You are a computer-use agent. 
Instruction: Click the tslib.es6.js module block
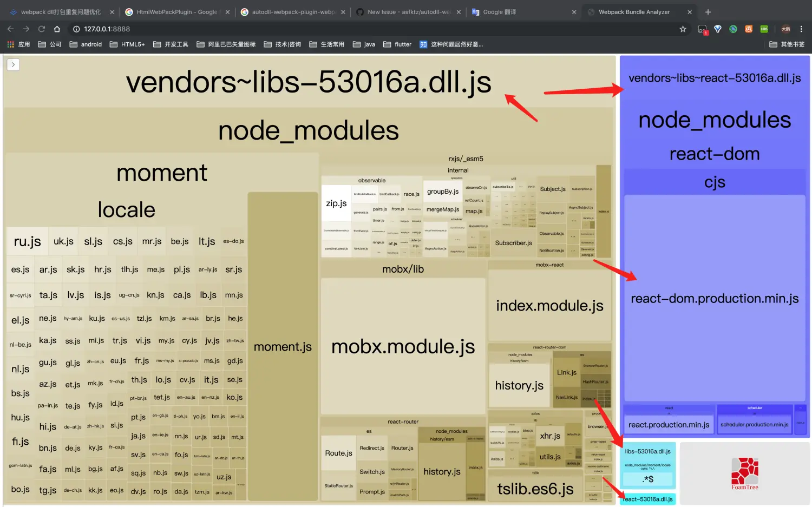(x=535, y=489)
